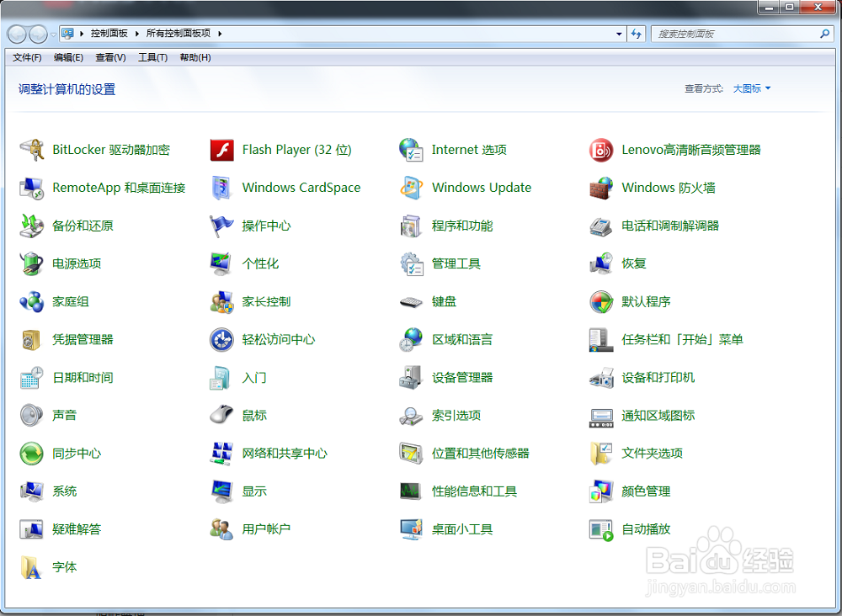The height and width of the screenshot is (616, 842).
Task: Open 字体 fonts folder icon
Action: click(32, 567)
